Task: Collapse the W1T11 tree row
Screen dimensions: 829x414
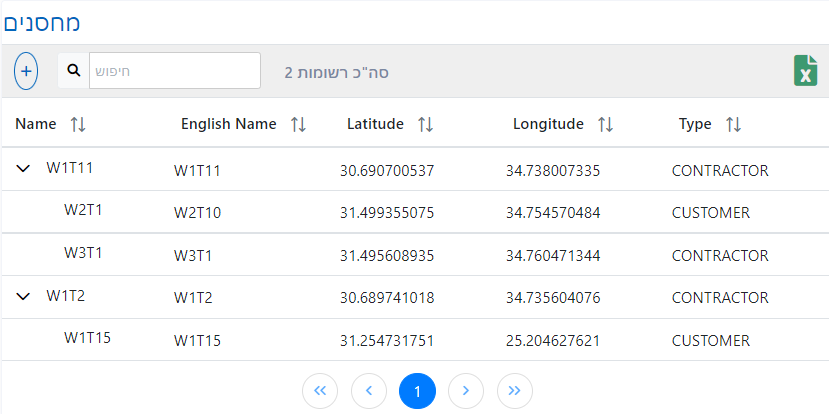Action: (24, 169)
